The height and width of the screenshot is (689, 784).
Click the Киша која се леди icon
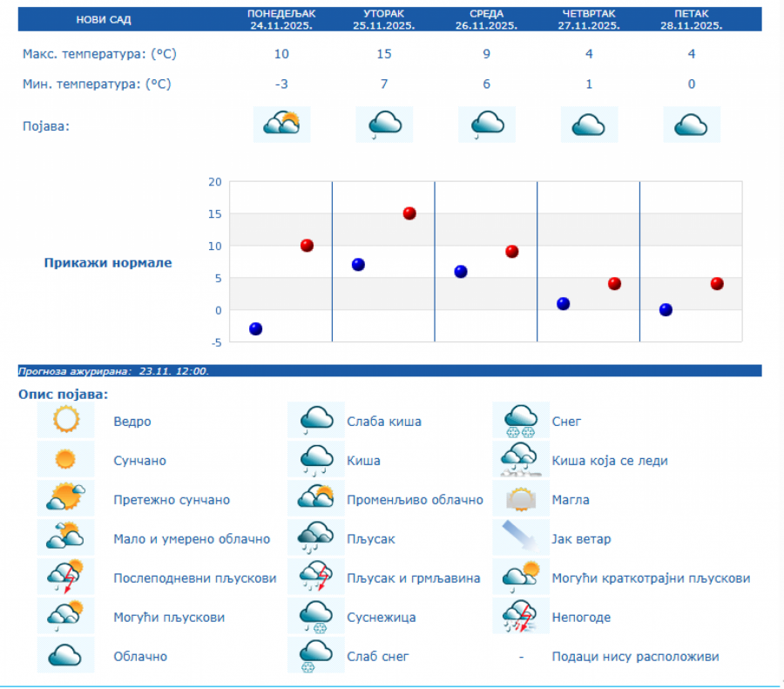tap(521, 460)
